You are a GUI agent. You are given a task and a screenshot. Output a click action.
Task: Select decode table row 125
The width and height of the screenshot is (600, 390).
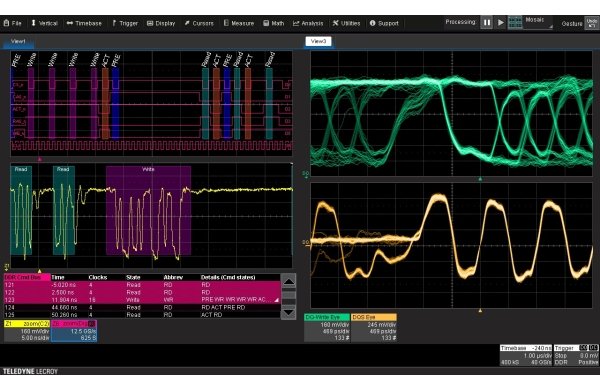pyautogui.click(x=142, y=315)
